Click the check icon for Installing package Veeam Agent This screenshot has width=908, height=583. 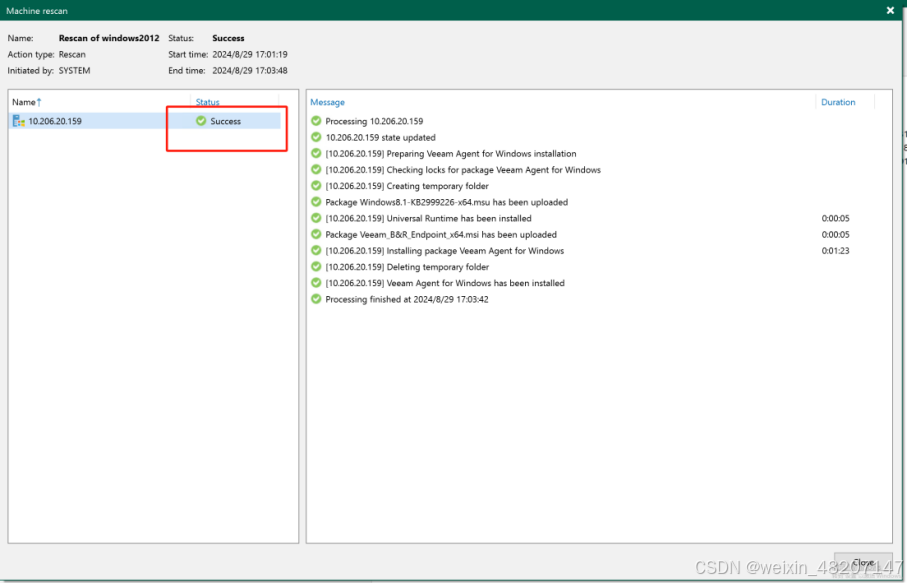click(316, 251)
